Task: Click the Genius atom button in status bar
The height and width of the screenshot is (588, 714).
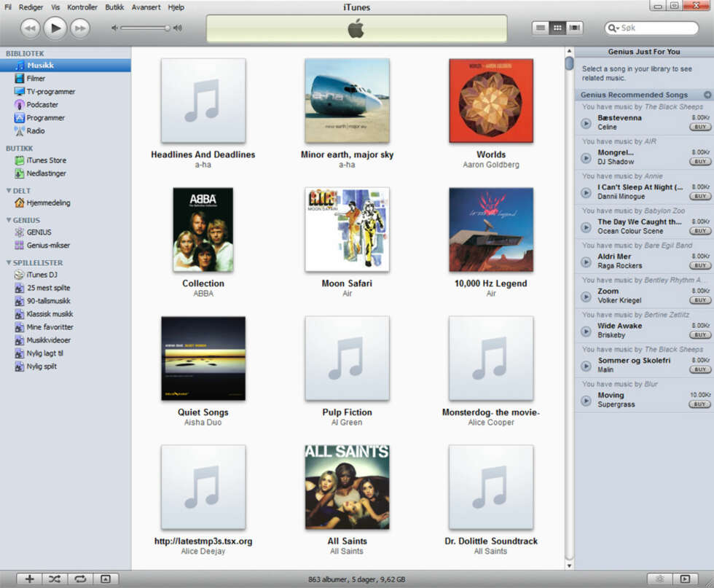Action: click(x=660, y=579)
